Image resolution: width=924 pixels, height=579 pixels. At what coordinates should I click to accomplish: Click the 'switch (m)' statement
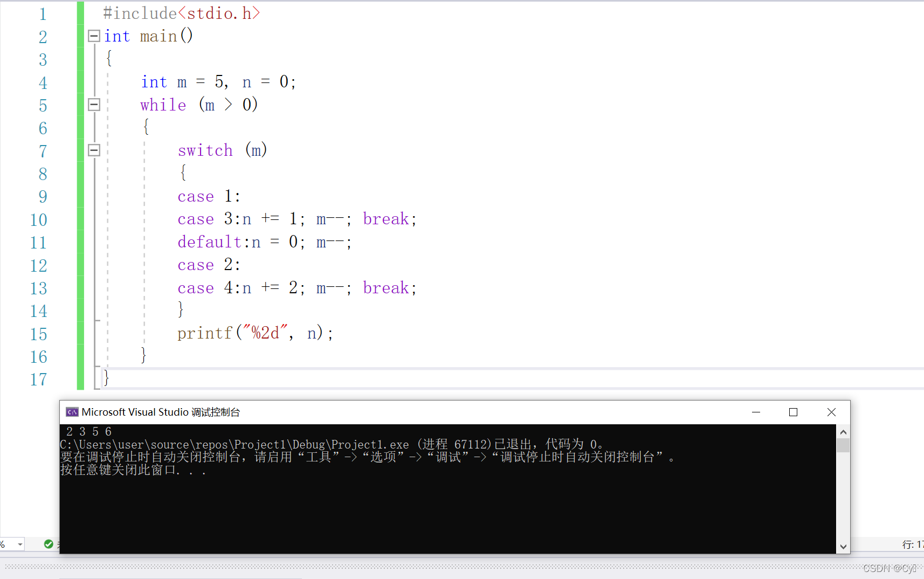click(223, 150)
